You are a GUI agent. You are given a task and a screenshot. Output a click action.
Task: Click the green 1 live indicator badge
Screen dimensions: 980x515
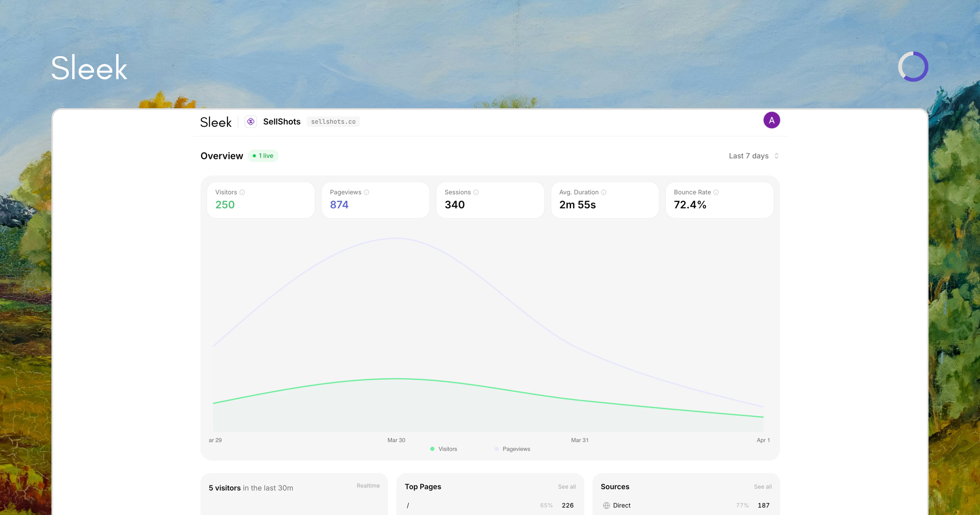263,156
